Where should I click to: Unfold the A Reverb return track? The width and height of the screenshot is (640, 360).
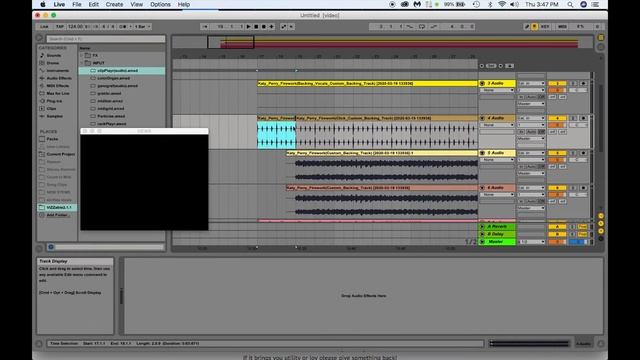482,227
